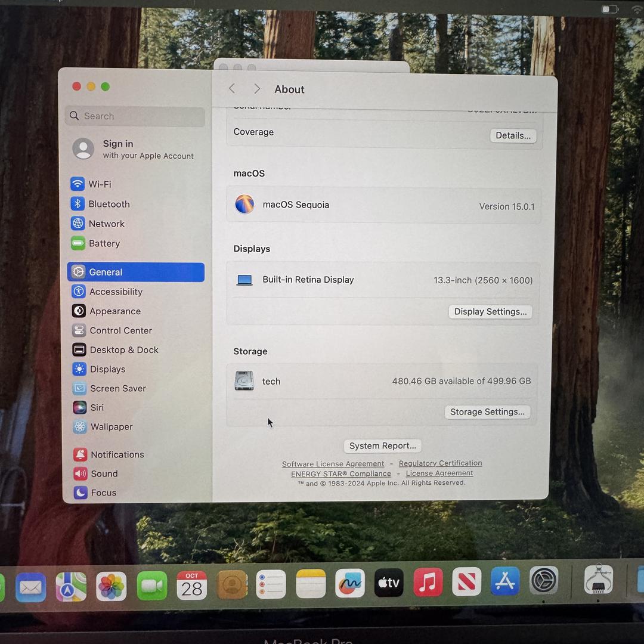Click the tech storage drive icon

244,380
